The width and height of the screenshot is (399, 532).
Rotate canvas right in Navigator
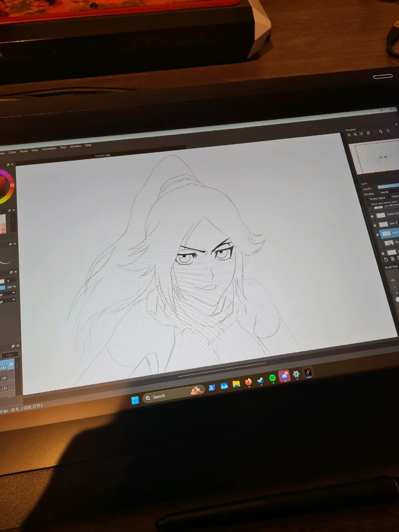tap(381, 131)
